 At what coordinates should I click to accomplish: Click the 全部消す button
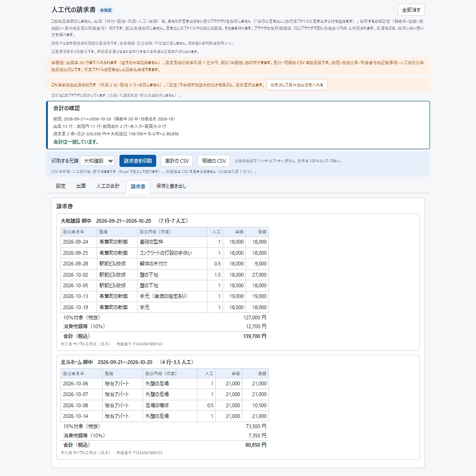point(411,10)
